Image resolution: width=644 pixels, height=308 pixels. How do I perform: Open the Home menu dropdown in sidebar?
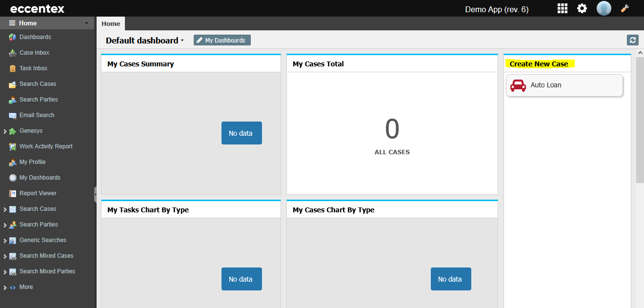[x=86, y=23]
